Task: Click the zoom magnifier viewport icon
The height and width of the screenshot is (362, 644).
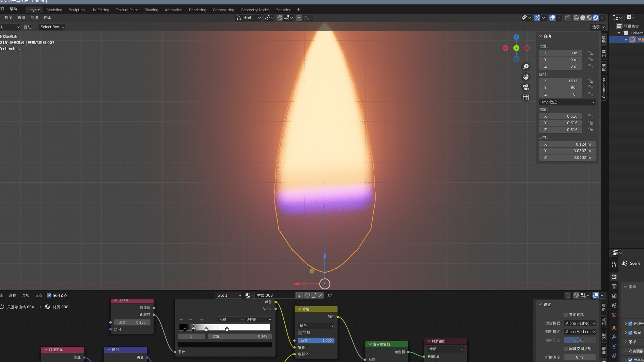Action: click(x=526, y=67)
